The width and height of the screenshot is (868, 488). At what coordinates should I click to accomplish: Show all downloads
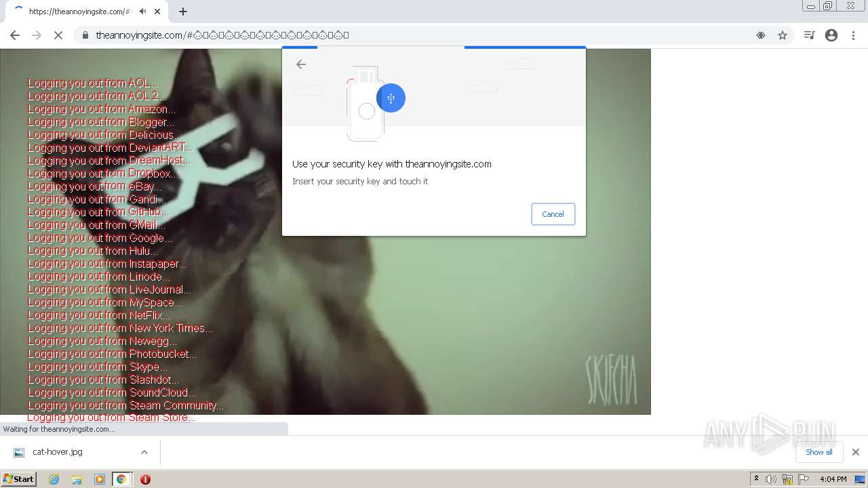[818, 452]
